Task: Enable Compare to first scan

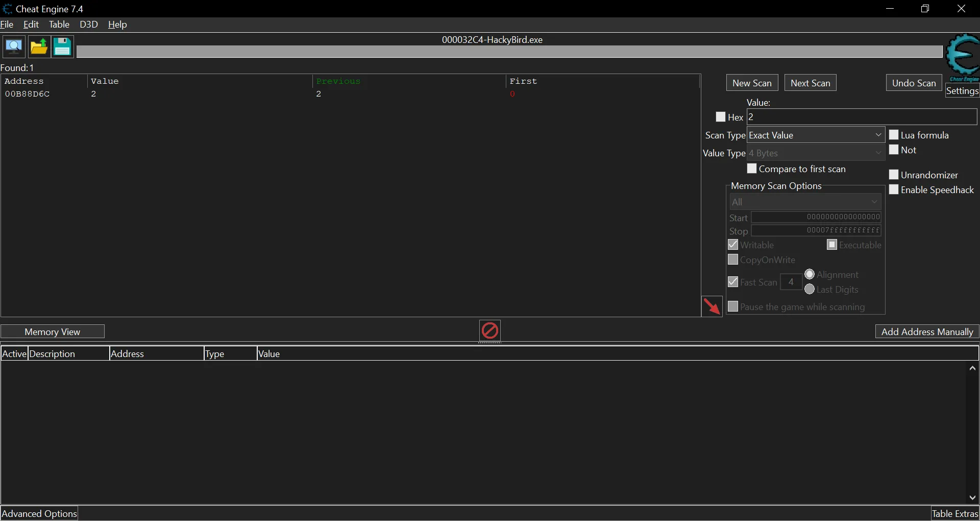Action: (x=752, y=169)
